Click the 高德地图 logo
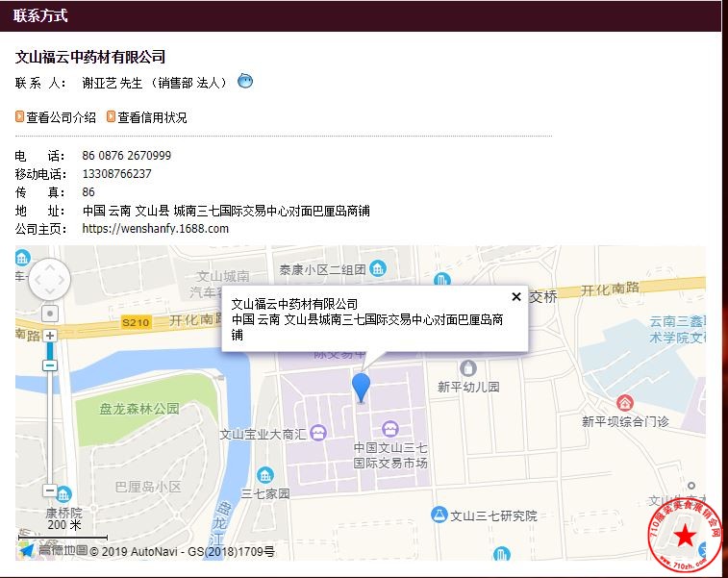The width and height of the screenshot is (728, 578). click(54, 551)
